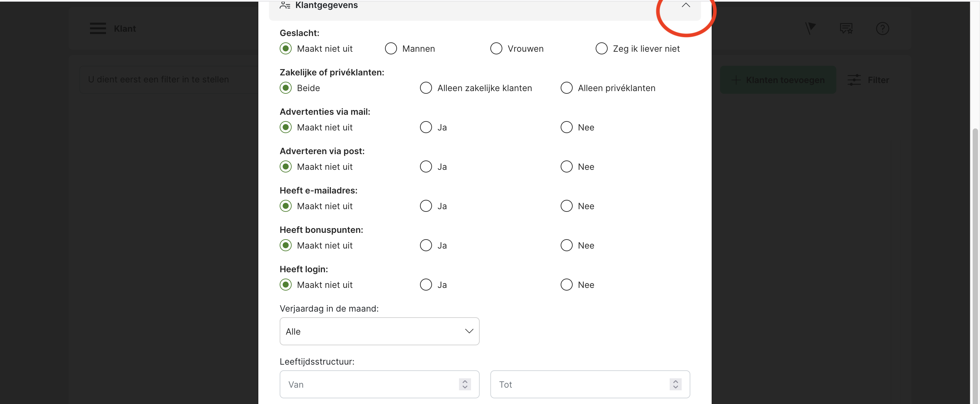The width and height of the screenshot is (980, 404).
Task: Open the Verjaardag in de maand dropdown
Action: tap(379, 331)
